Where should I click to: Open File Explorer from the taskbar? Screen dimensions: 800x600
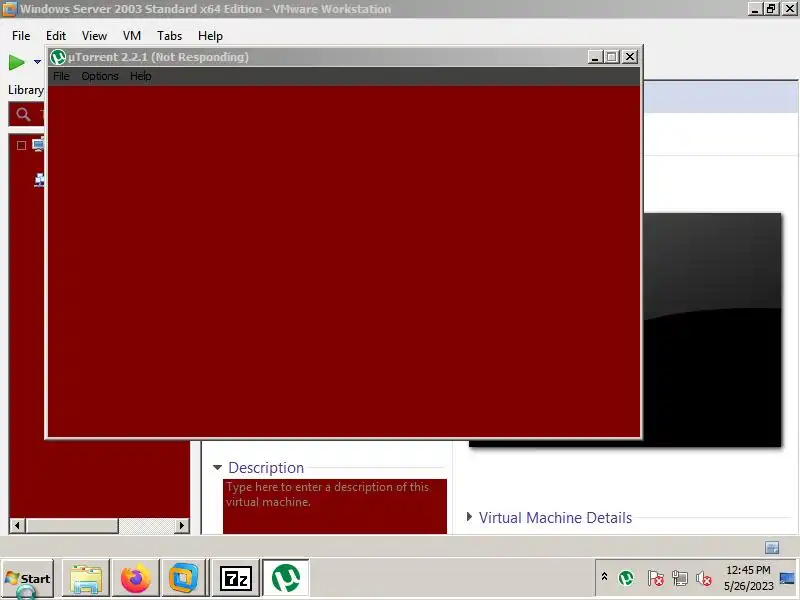[x=86, y=579]
